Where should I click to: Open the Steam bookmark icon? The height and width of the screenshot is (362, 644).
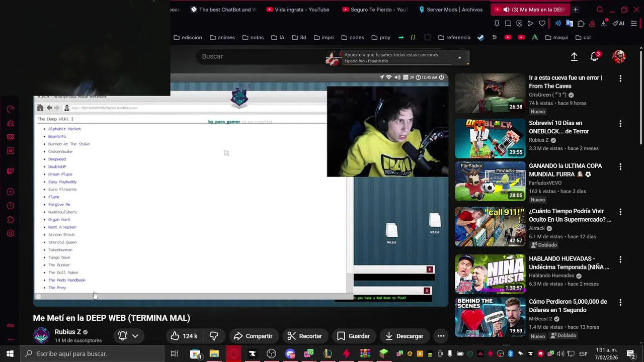click(x=480, y=37)
